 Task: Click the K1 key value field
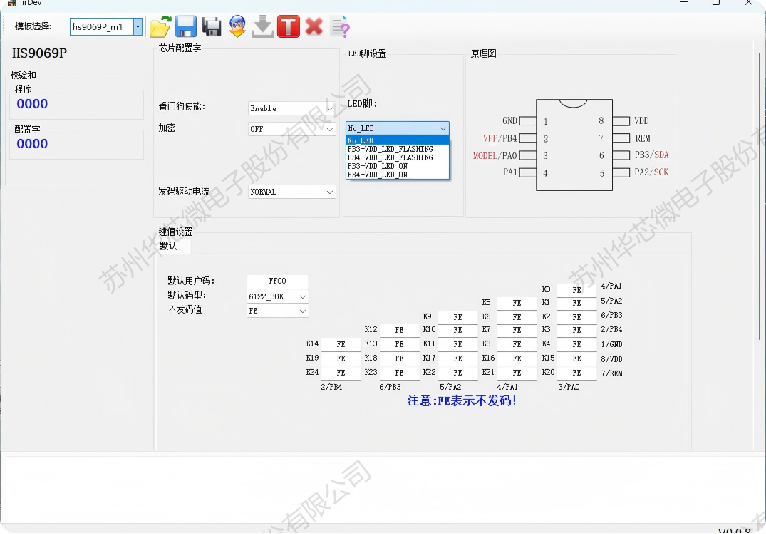[576, 303]
